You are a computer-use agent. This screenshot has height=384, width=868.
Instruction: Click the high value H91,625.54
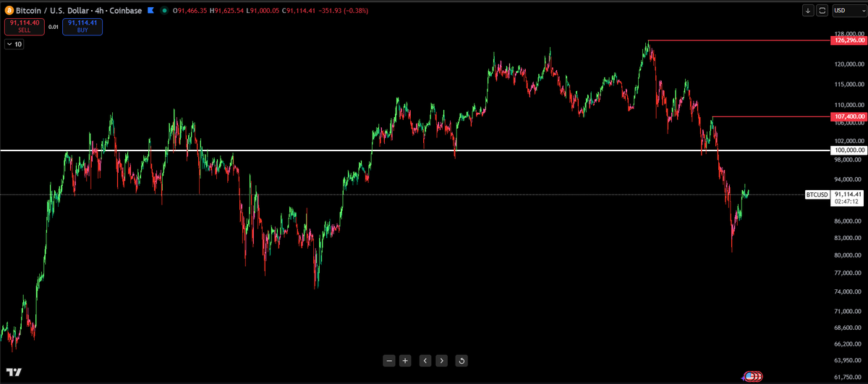click(225, 11)
